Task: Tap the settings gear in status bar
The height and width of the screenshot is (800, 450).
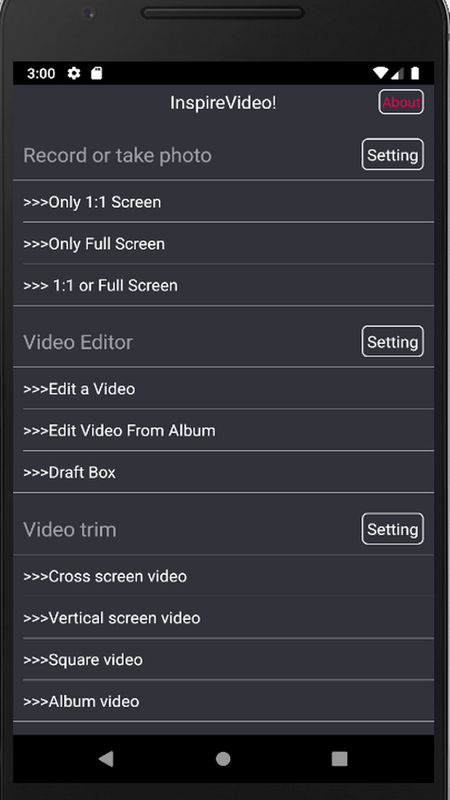Action: 74,73
